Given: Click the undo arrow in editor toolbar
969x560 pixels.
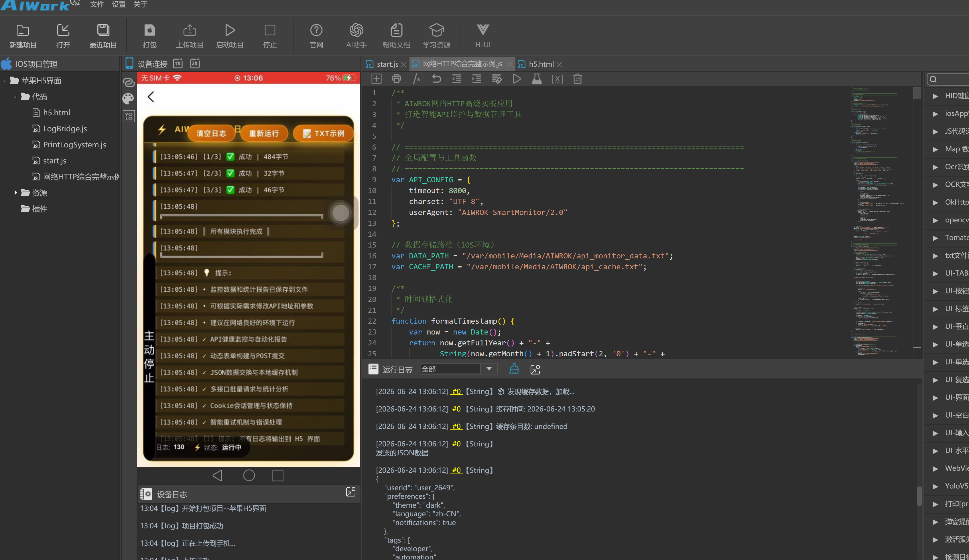Looking at the screenshot, I should coord(436,79).
